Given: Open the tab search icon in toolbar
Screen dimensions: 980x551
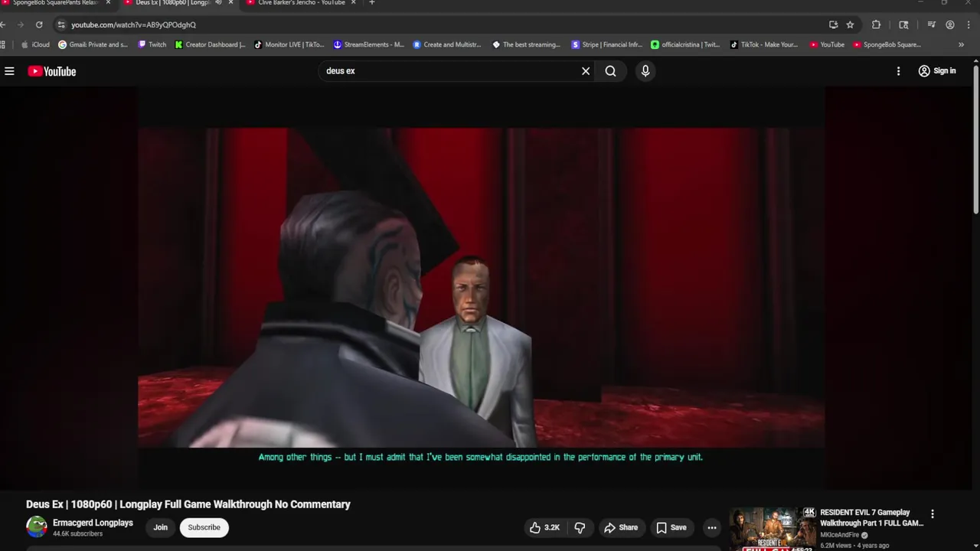Looking at the screenshot, I should click(x=903, y=24).
